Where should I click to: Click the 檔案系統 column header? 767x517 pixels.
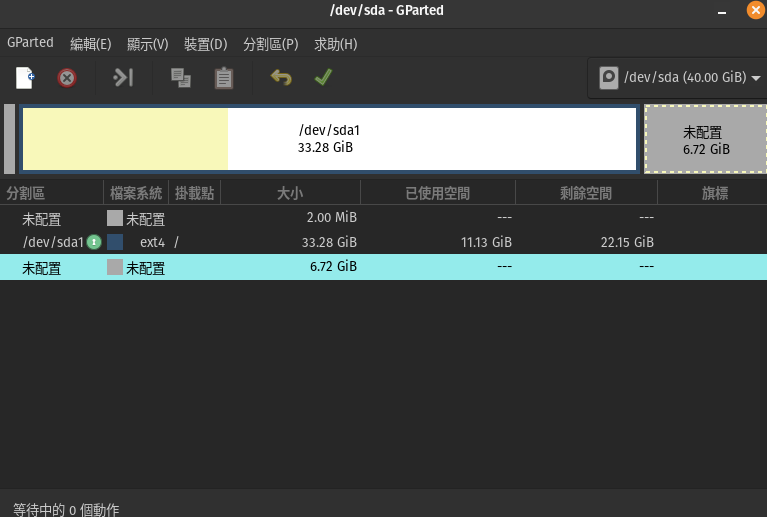(x=136, y=193)
